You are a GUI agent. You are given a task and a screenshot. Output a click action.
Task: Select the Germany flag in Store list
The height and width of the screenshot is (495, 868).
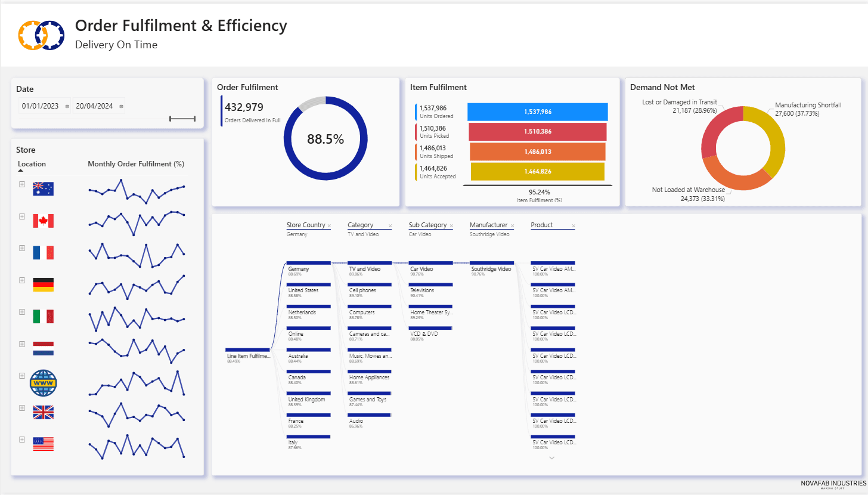tap(43, 284)
